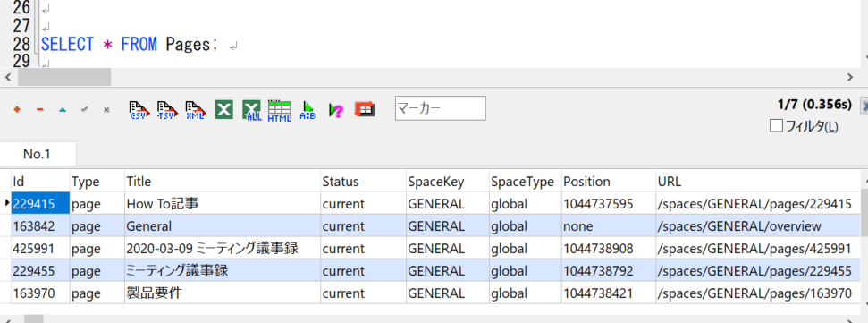Select the Position cell none
This screenshot has width=868, height=323.
(x=609, y=226)
